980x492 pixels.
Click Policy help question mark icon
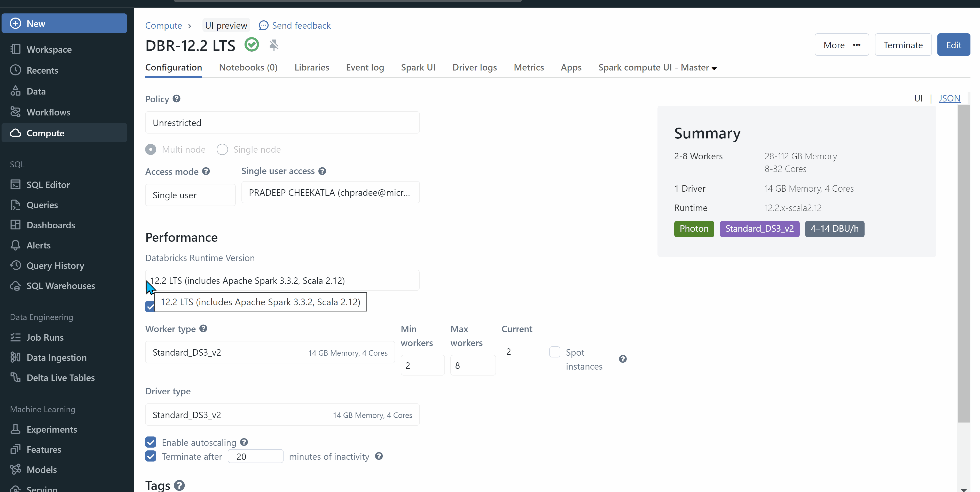pos(177,99)
